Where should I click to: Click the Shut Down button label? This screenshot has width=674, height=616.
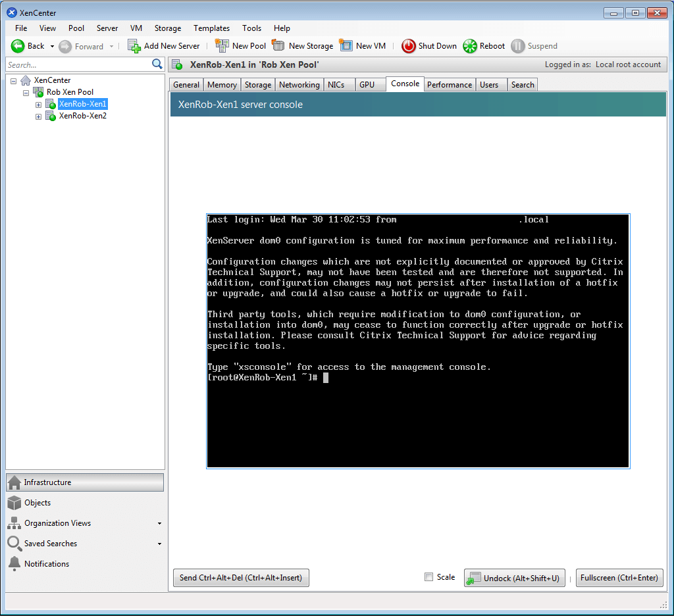pyautogui.click(x=438, y=46)
